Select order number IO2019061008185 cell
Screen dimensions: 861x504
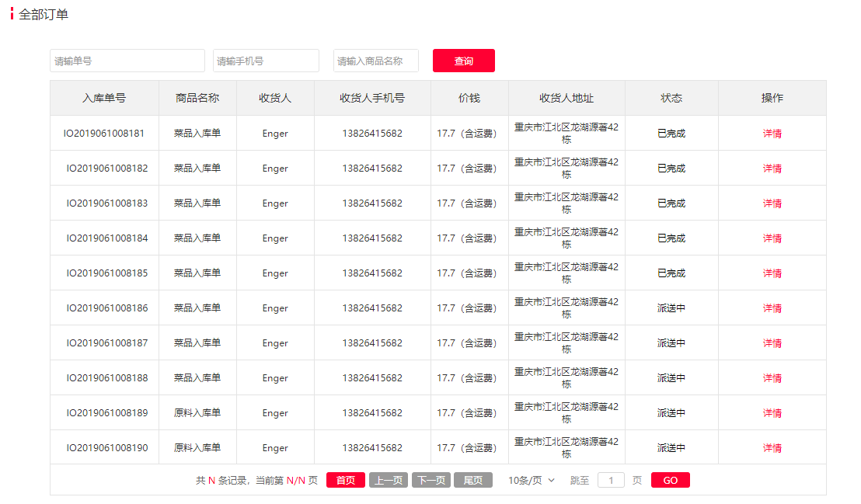coord(106,273)
